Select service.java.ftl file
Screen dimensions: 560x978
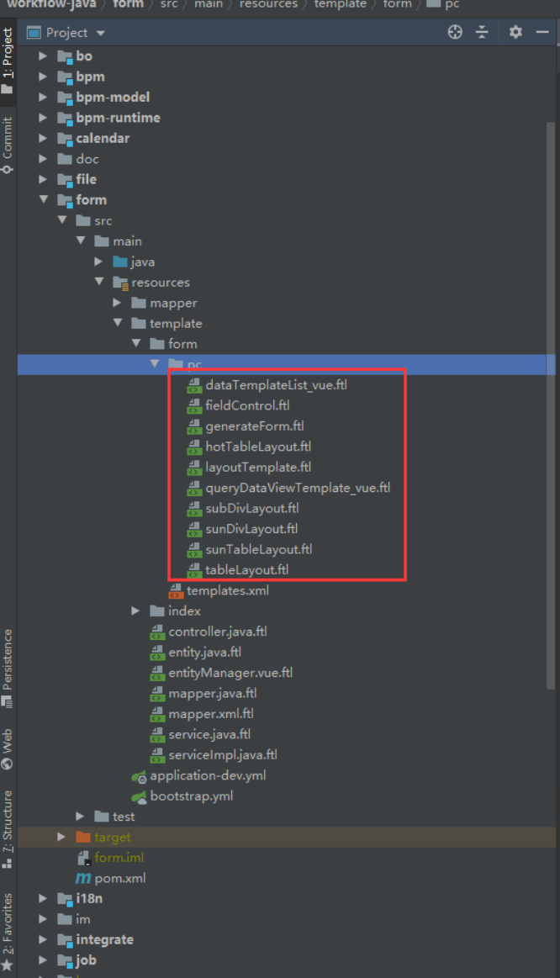coord(209,735)
